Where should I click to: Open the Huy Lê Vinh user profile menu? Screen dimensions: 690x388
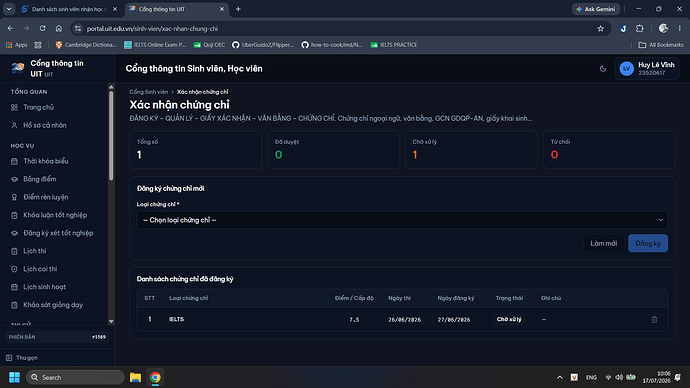pyautogui.click(x=646, y=69)
